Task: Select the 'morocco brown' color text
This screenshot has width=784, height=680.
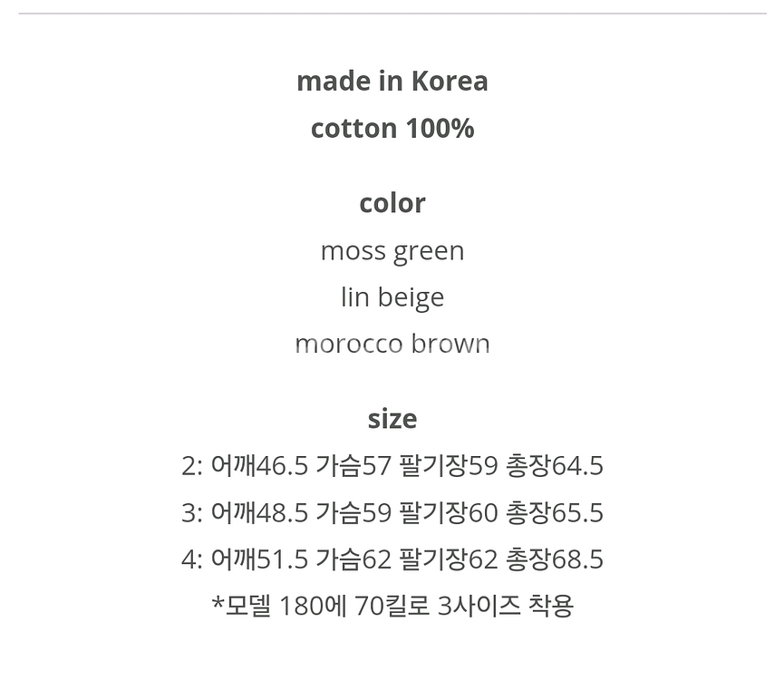Action: [392, 344]
